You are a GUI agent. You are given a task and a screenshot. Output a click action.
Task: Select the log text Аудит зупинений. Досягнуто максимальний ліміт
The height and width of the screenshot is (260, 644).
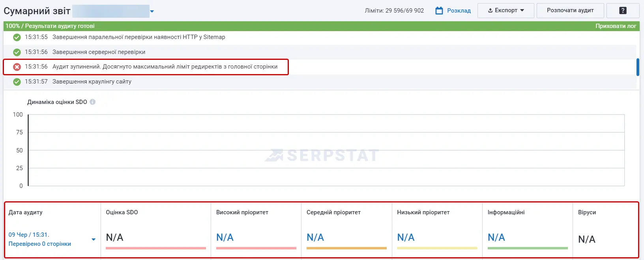(165, 67)
